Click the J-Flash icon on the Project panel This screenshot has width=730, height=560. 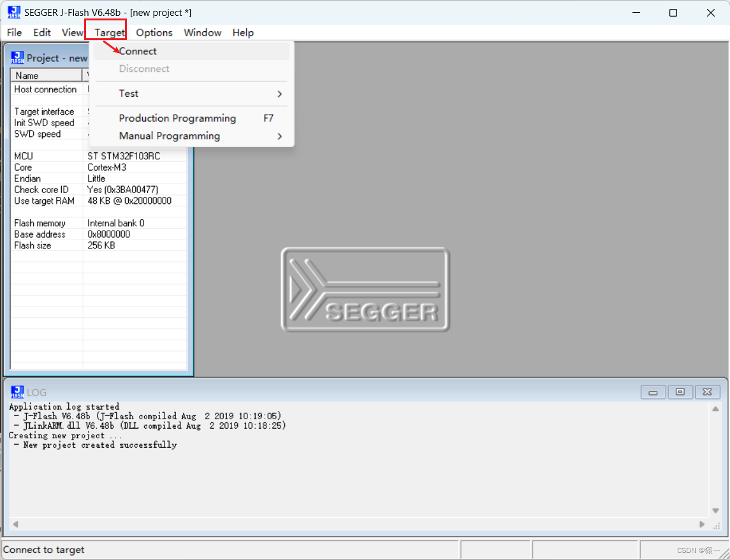[17, 57]
